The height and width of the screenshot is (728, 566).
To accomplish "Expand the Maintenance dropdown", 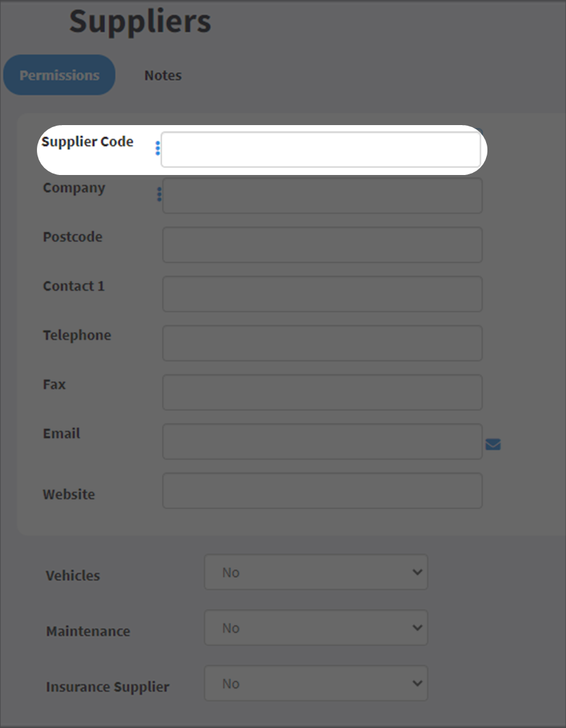I will [316, 628].
